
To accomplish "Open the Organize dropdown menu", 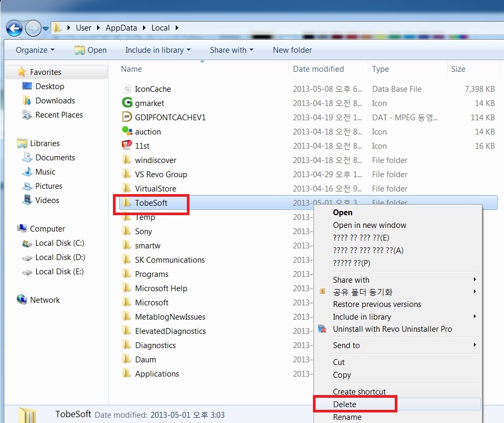I will click(x=35, y=50).
